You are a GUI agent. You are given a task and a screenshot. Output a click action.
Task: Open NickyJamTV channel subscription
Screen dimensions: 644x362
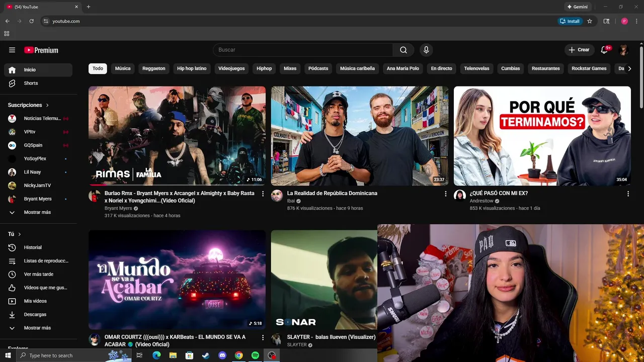(x=38, y=186)
